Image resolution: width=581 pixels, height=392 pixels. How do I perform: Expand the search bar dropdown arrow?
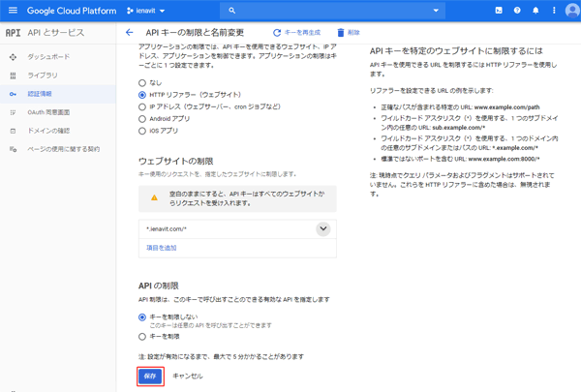[x=436, y=11]
